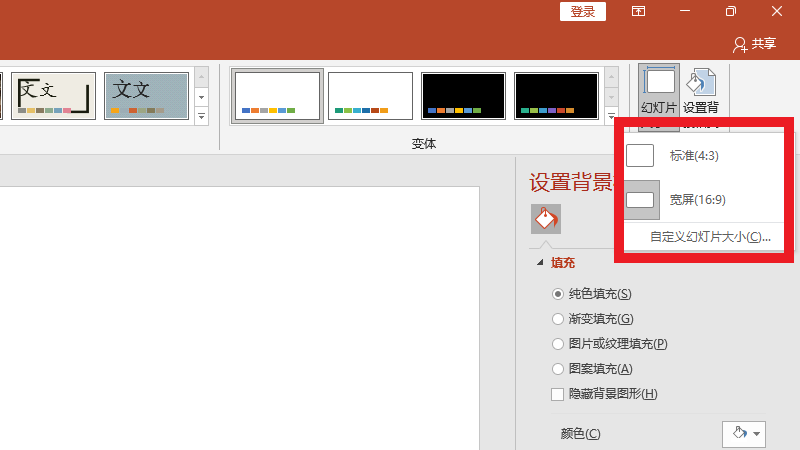Select the paint bucket fill tab icon

[546, 218]
